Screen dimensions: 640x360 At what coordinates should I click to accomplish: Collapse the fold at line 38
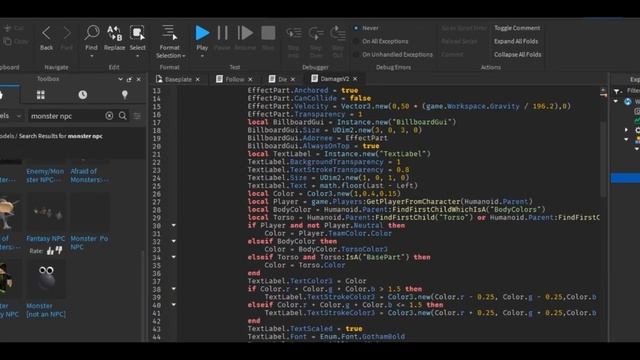173,289
